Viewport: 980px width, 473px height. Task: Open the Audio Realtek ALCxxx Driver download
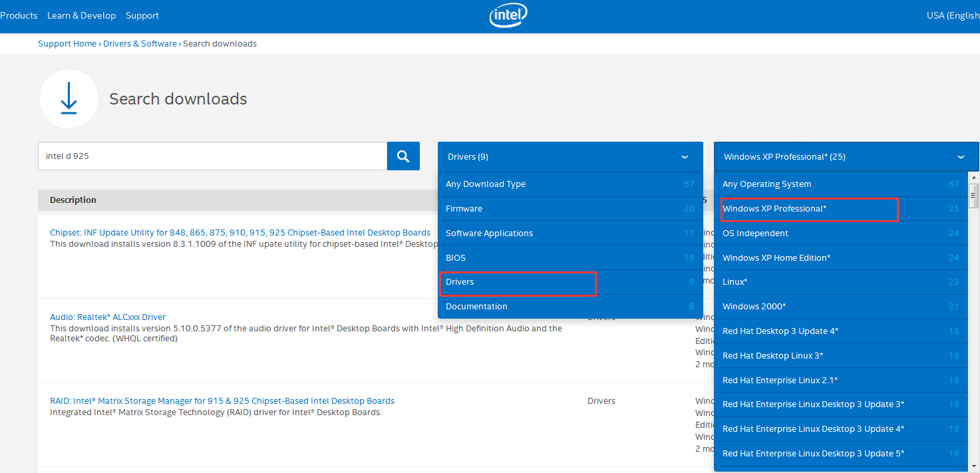point(108,317)
